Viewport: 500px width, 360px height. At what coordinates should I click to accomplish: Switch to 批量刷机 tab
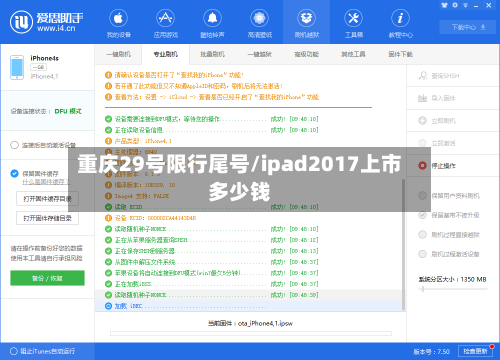[212, 54]
